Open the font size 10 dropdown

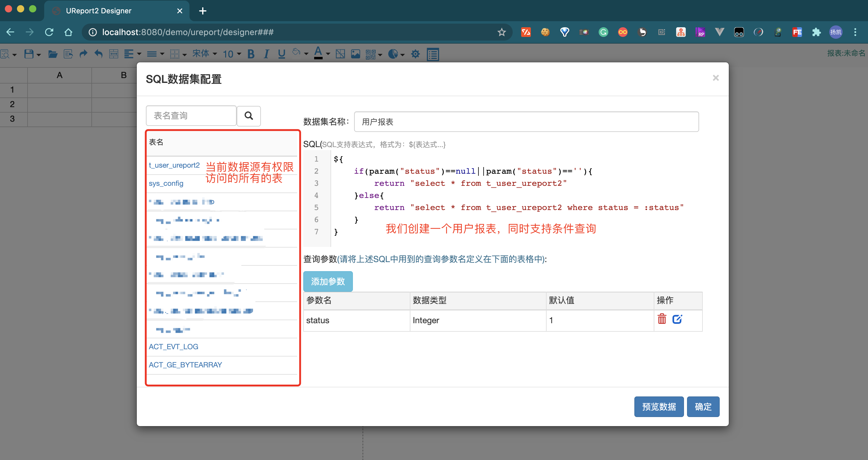[x=232, y=54]
